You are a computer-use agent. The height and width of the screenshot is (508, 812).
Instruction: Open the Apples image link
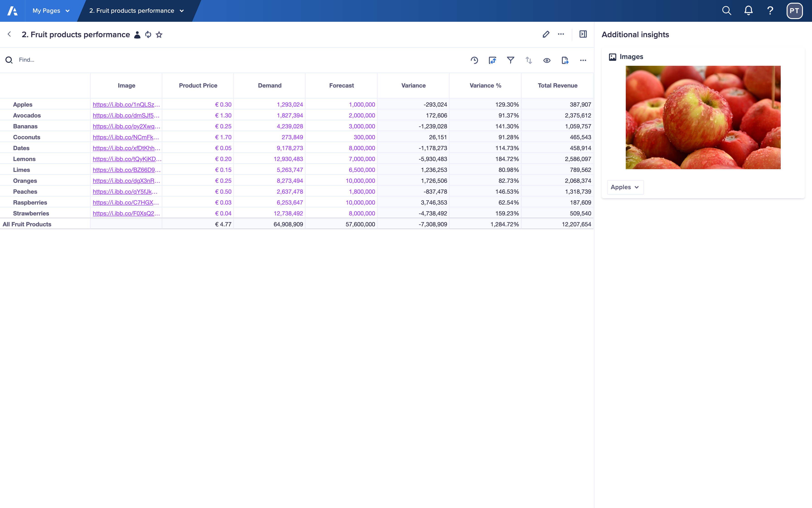126,105
